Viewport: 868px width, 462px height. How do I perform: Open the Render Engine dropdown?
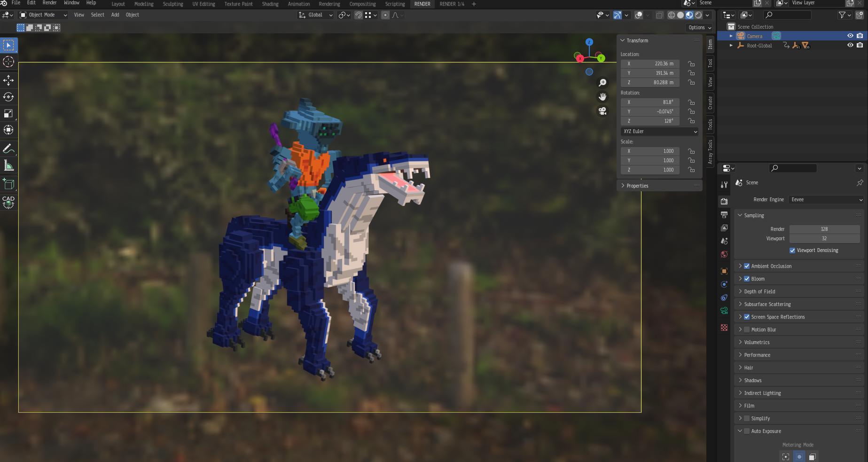(827, 200)
